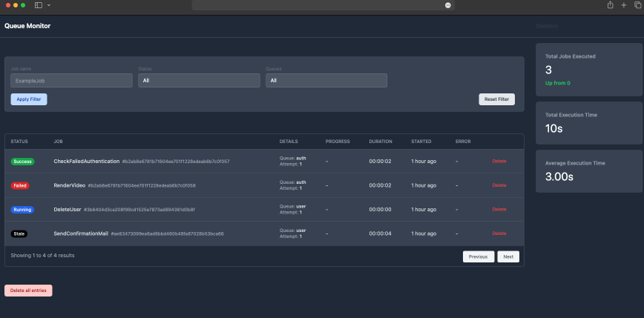
Task: Focus the Job Name input field
Action: [x=71, y=80]
